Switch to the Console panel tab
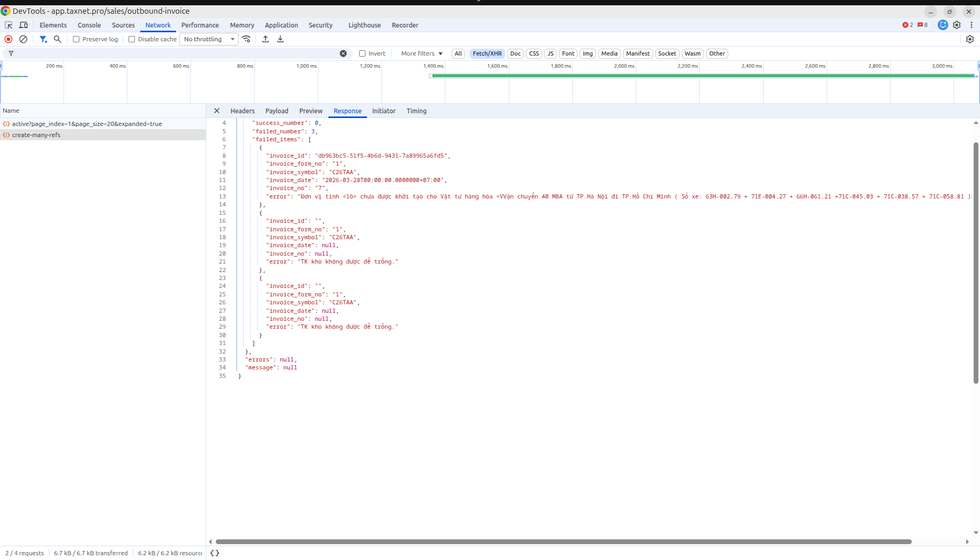The height and width of the screenshot is (560, 980). tap(89, 25)
